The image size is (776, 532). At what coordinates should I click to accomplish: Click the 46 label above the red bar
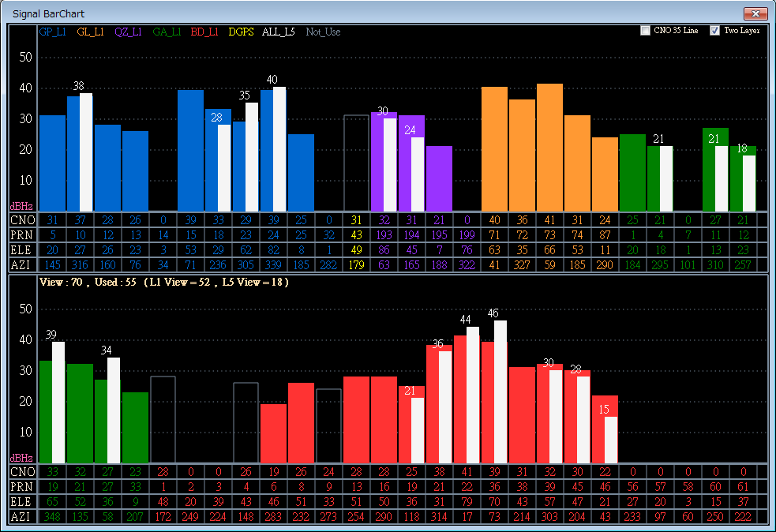493,313
